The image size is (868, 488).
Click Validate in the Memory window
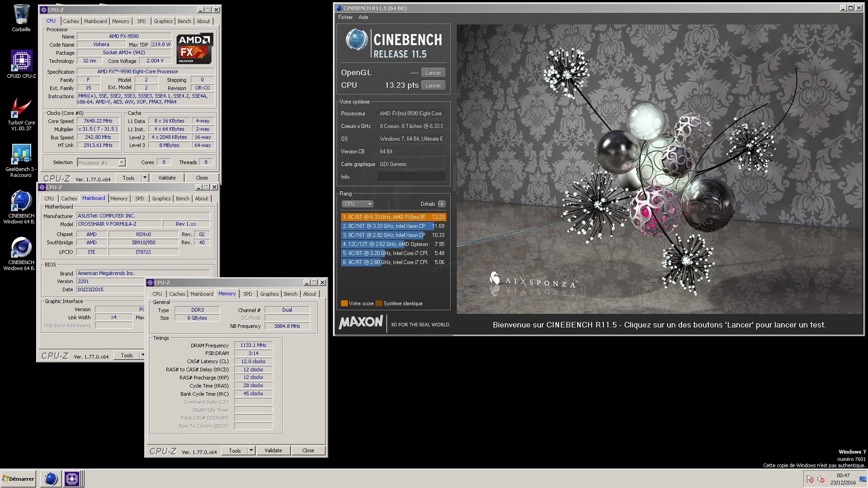273,451
